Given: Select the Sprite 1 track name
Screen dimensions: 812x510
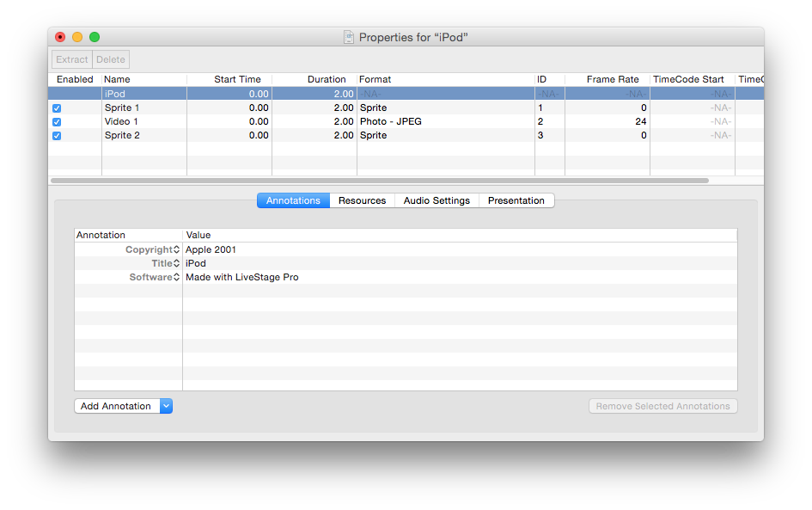Looking at the screenshot, I should pyautogui.click(x=122, y=108).
